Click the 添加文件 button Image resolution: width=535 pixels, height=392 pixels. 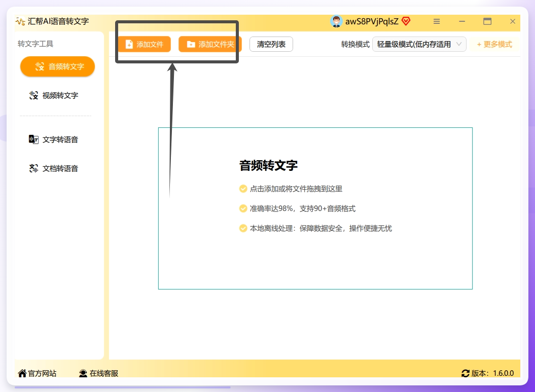pos(145,44)
